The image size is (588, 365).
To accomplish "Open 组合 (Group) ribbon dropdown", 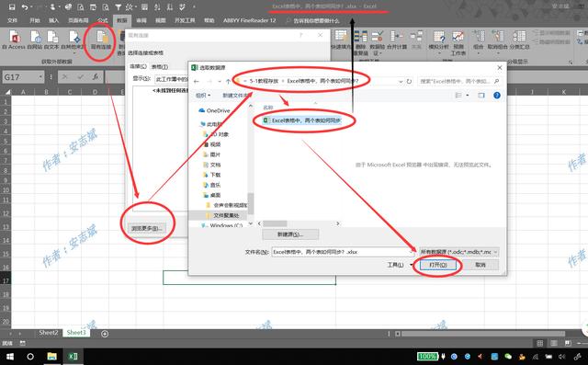I will tap(478, 41).
